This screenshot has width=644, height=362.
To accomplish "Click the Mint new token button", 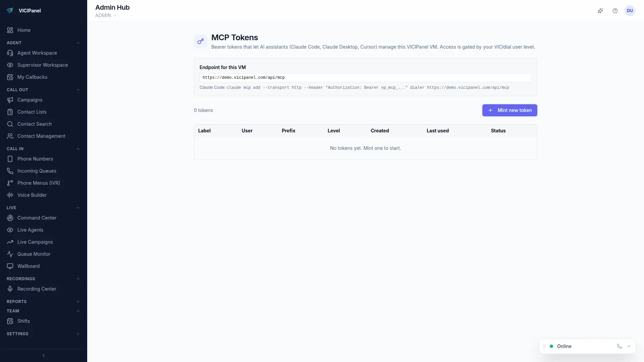I will (509, 110).
